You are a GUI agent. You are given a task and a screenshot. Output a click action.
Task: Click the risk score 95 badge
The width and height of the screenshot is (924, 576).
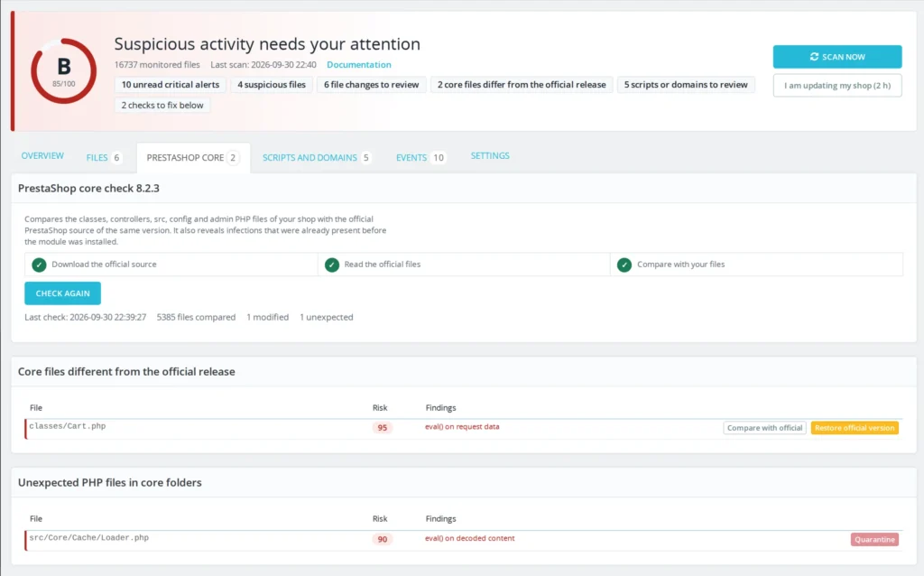click(x=383, y=428)
